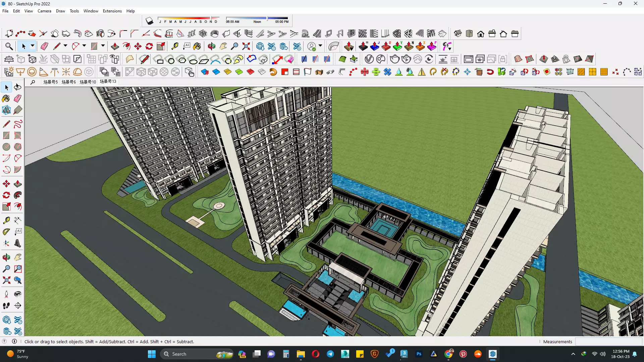Select the Paint Bucket tool in left toolbar
644x362 pixels.
click(6, 99)
